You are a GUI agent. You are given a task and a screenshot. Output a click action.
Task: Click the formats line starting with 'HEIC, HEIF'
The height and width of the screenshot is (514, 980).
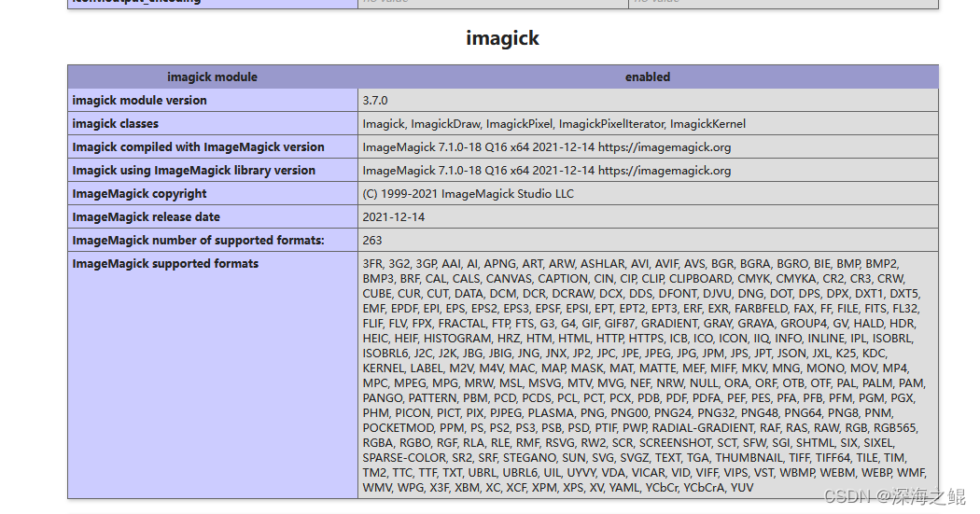tap(637, 339)
